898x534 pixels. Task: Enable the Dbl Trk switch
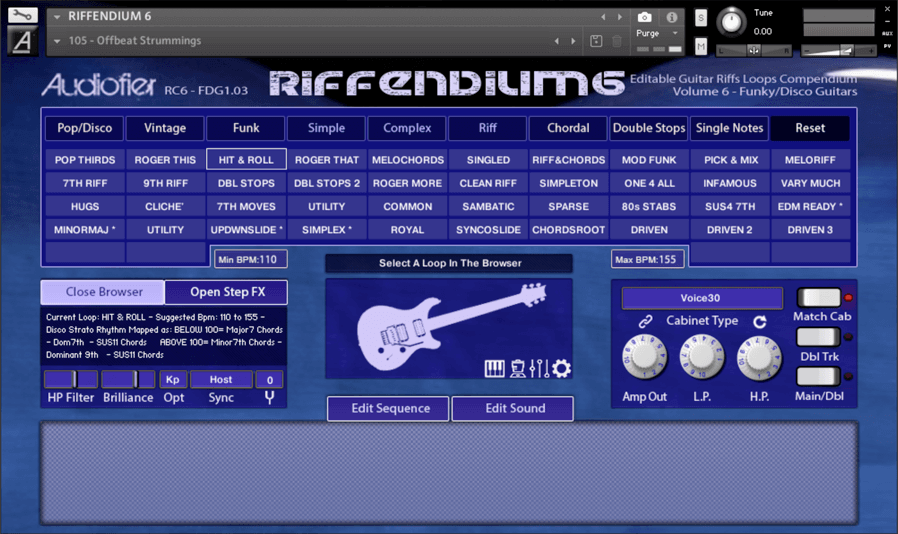pos(818,337)
